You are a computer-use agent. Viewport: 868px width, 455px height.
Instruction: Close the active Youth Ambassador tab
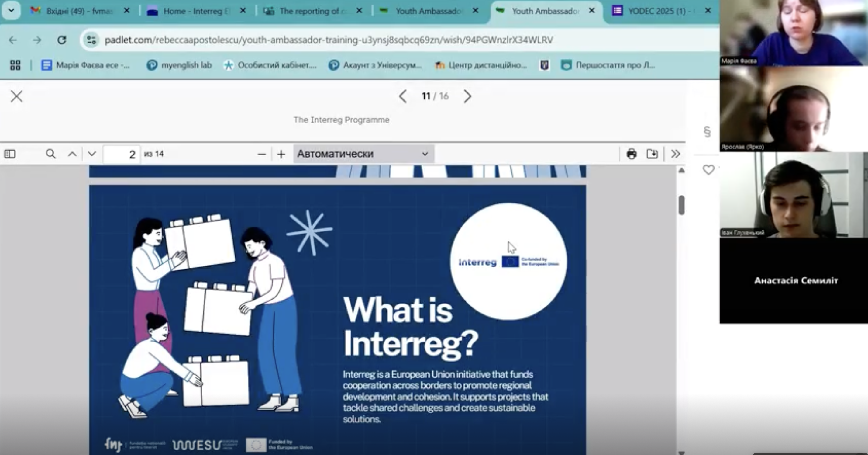[592, 11]
